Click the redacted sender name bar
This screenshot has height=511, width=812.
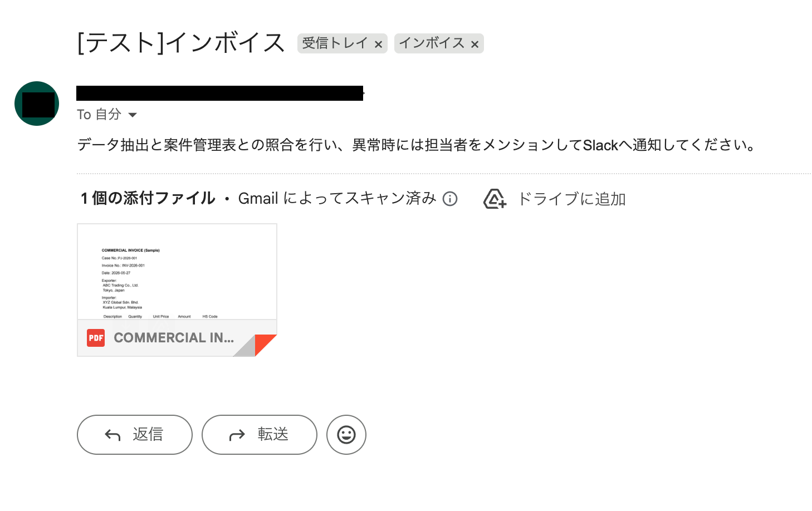[220, 93]
